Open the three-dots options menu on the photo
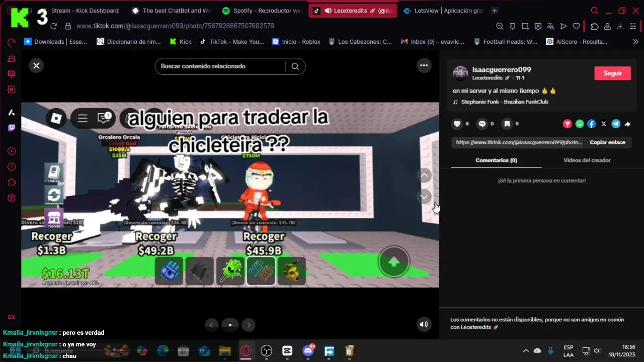This screenshot has height=362, width=644. point(424,65)
